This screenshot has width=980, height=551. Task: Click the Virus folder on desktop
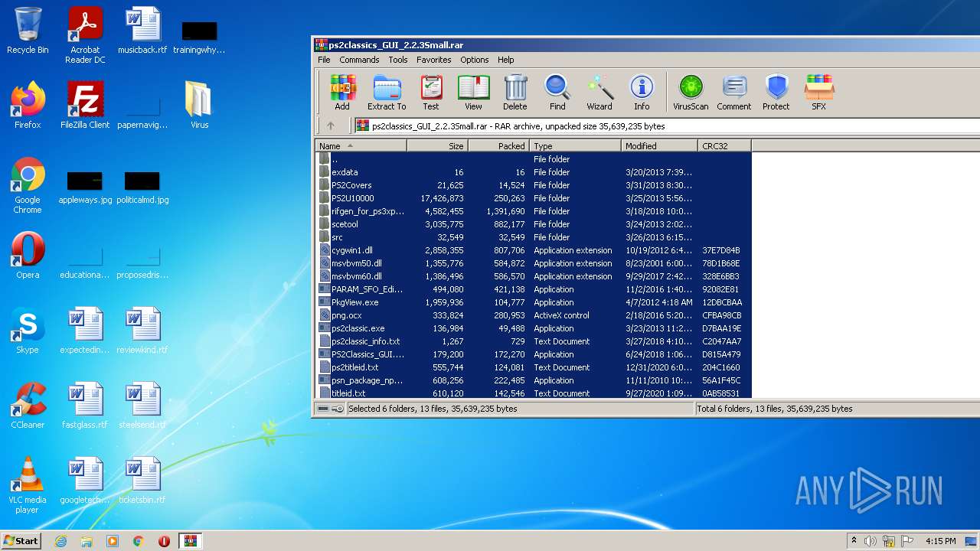point(199,106)
